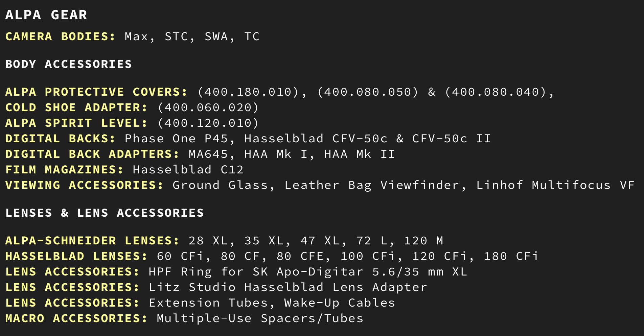The width and height of the screenshot is (644, 336).
Task: Select part number (400.080.050)
Action: point(368,92)
